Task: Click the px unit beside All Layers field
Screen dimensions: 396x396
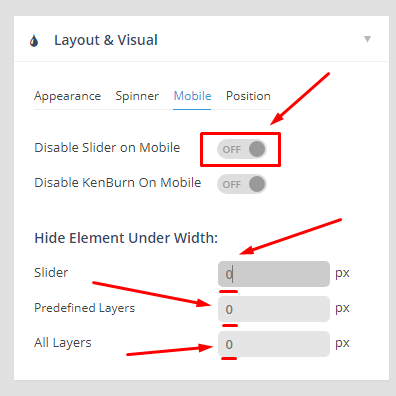Action: click(342, 344)
